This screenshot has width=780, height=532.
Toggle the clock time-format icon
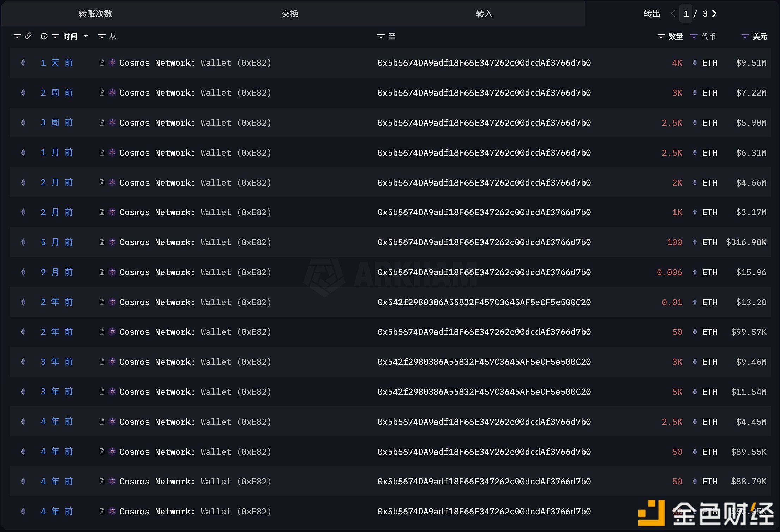[44, 36]
